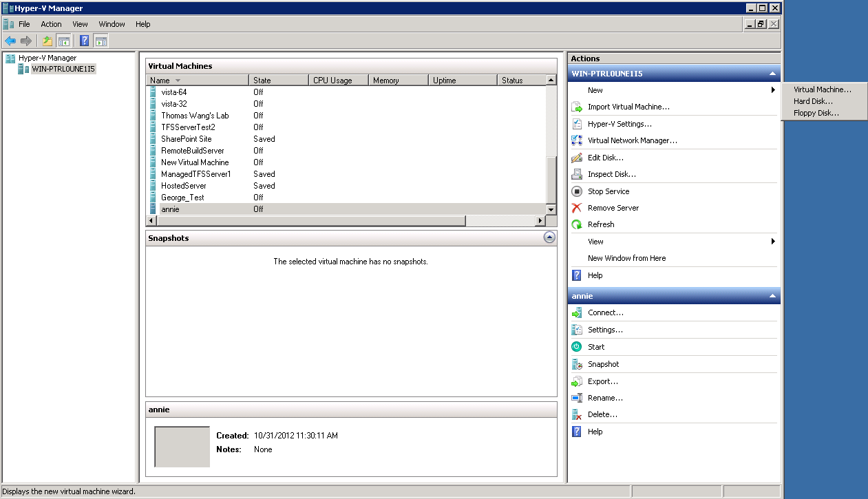Open the Action menu

point(51,24)
